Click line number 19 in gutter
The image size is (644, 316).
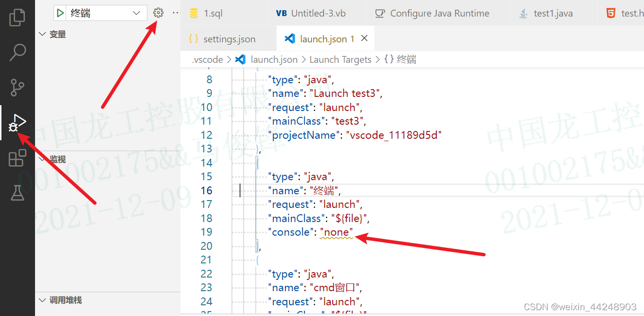(x=206, y=232)
